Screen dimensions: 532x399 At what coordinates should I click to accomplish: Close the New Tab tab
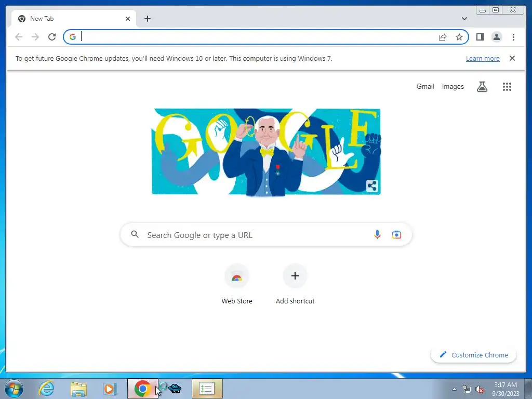[128, 19]
